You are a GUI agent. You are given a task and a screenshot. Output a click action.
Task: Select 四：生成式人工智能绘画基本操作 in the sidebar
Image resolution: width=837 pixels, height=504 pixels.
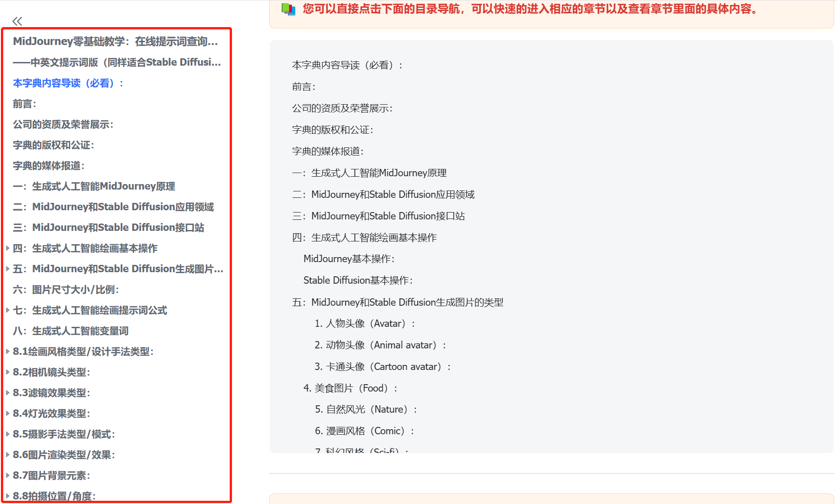(x=85, y=248)
